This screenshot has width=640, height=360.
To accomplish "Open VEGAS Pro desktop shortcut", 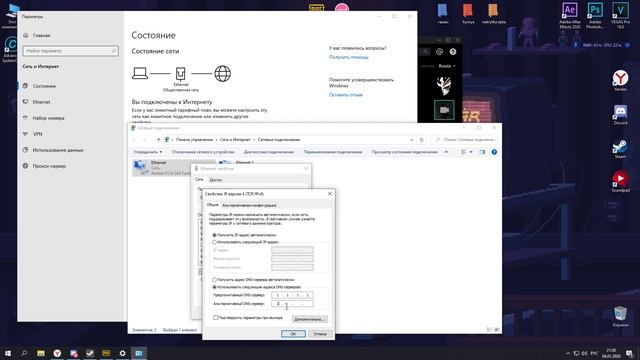I will tap(620, 16).
